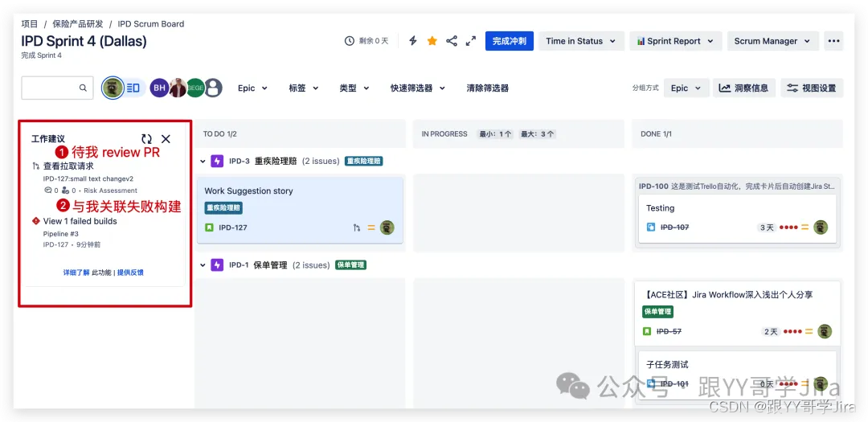Open the Epic filter dropdown
The image size is (868, 422).
click(252, 88)
